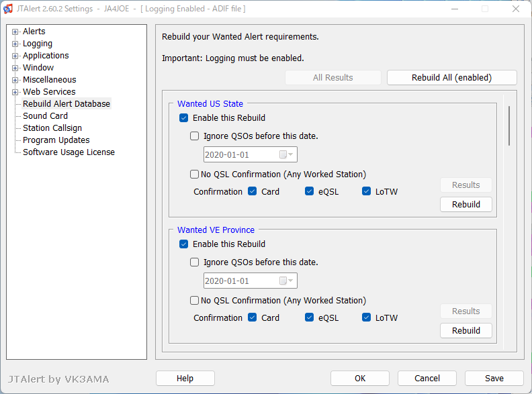Toggle eQSL confirmation for VE Province
Image resolution: width=532 pixels, height=394 pixels.
pos(309,317)
